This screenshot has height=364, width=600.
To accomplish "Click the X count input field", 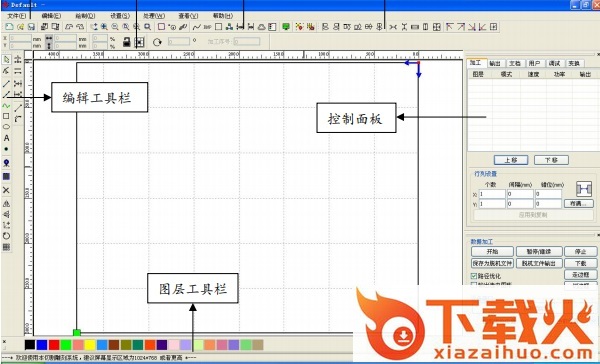I will 492,194.
